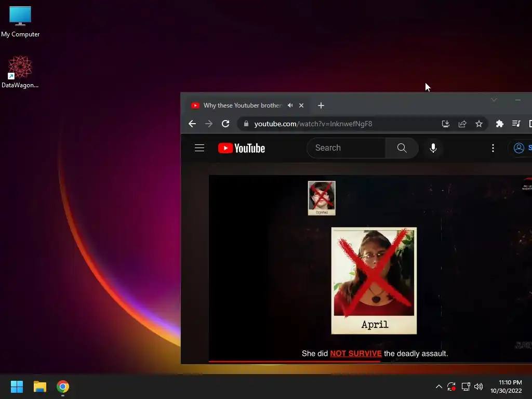Close the 'Why these Youtuber brother' tab

[x=301, y=105]
